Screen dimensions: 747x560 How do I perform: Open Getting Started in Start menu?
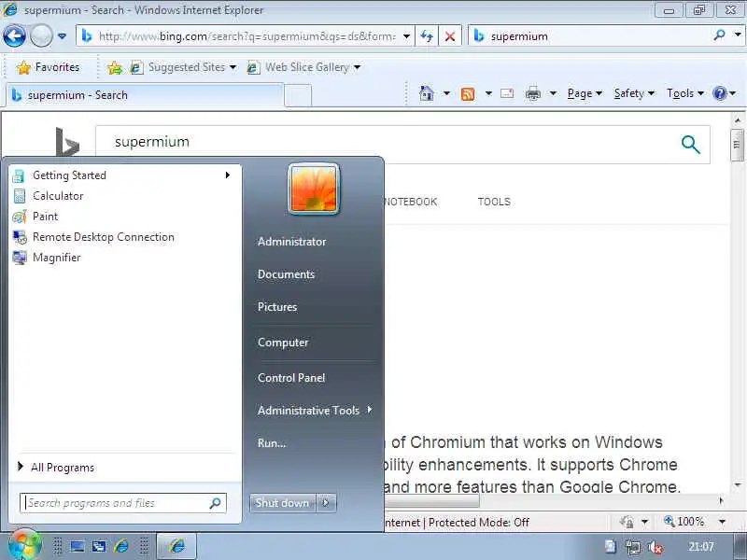click(125, 175)
